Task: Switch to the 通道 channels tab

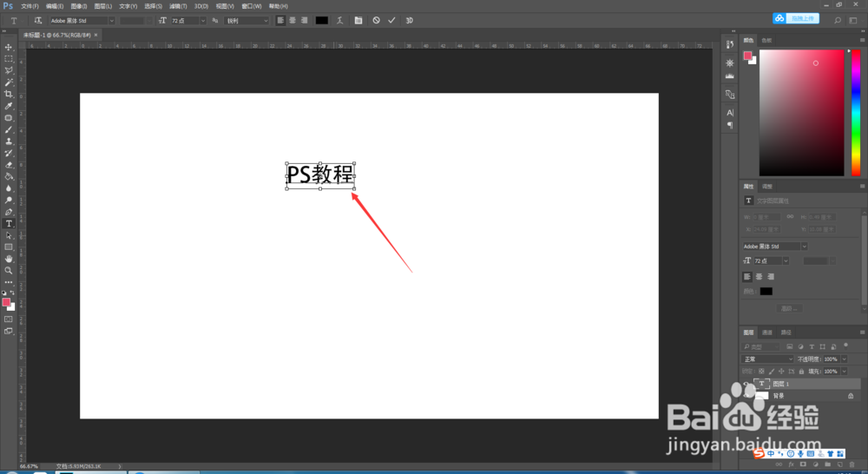Action: (766, 332)
